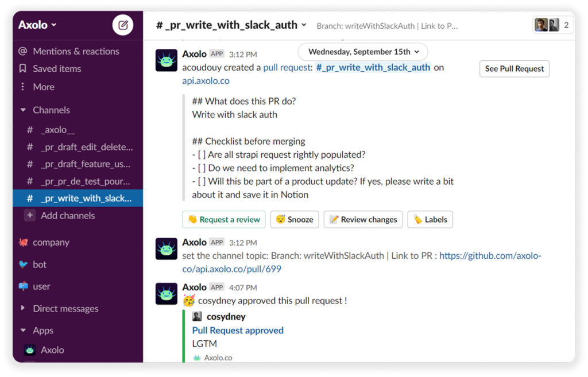Open the Axolo workspace dropdown
Image resolution: width=588 pixels, height=377 pixels.
point(36,25)
